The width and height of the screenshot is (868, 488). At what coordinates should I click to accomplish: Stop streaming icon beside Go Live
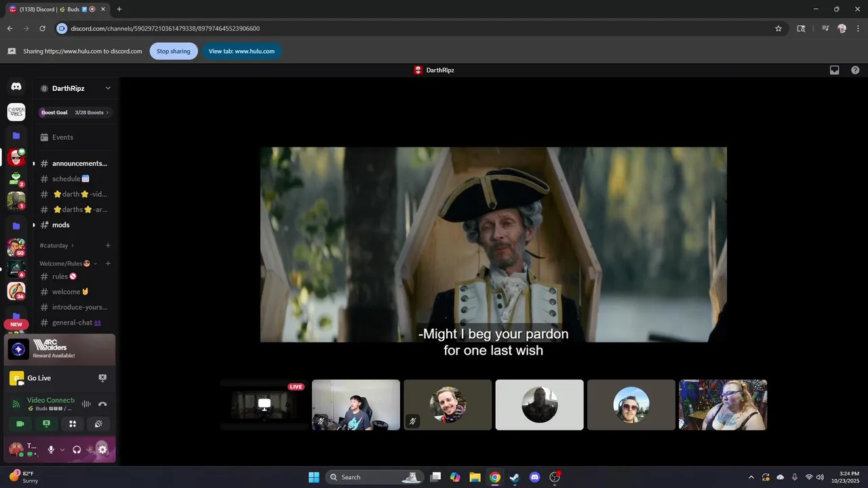tap(102, 378)
